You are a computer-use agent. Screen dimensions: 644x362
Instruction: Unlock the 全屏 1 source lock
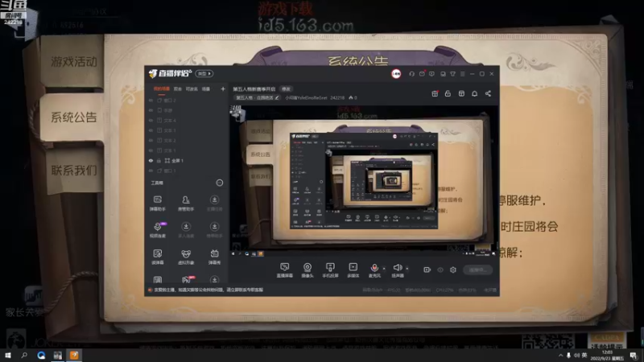[159, 160]
